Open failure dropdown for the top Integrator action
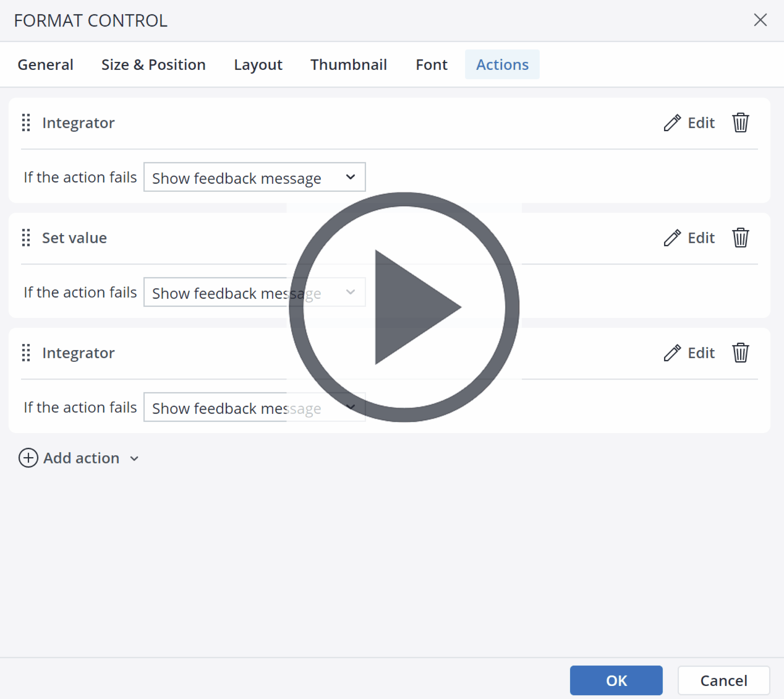 pos(254,178)
